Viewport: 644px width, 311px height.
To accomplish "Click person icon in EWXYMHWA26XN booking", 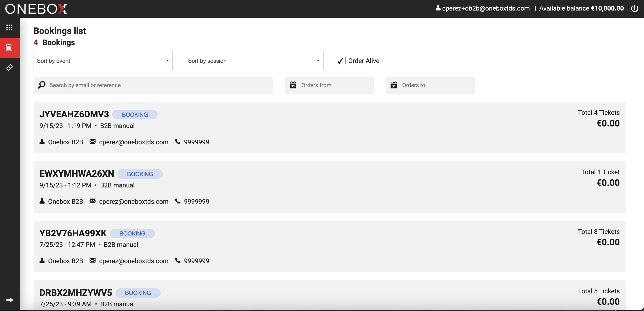I will pyautogui.click(x=42, y=201).
